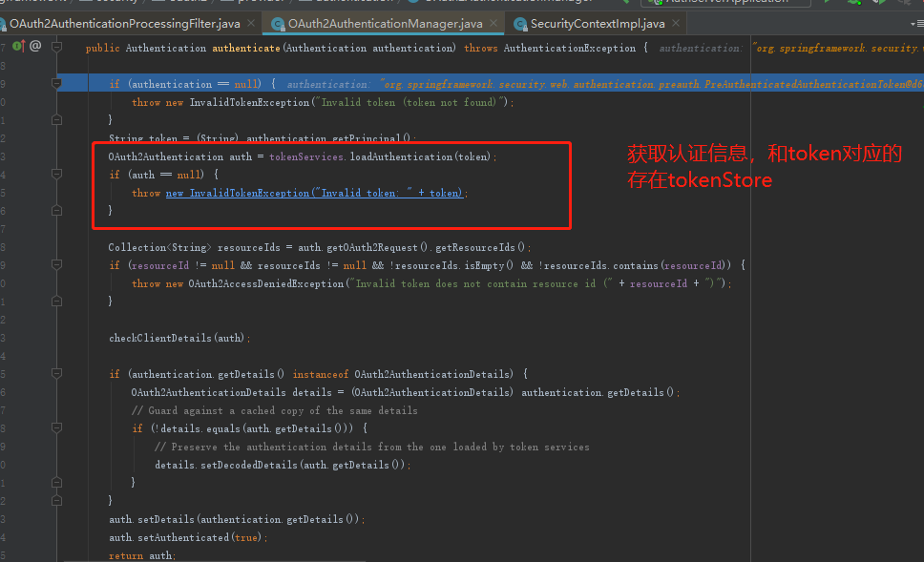
Task: Click 'instanceof' keyword
Action: point(320,374)
